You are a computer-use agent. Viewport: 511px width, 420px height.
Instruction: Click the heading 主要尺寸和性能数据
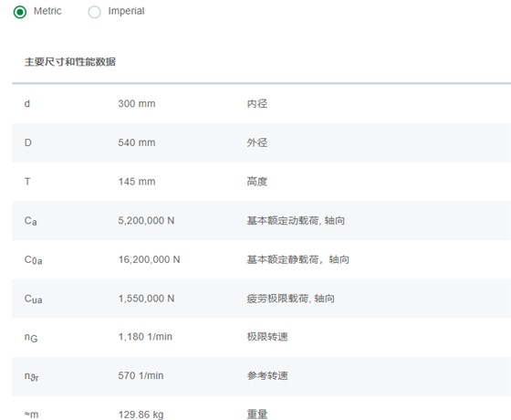(70, 62)
